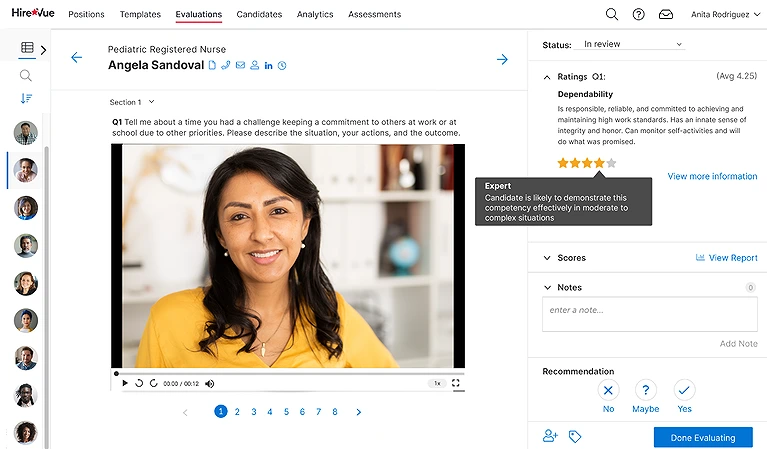Expand the Scores section

click(547, 258)
